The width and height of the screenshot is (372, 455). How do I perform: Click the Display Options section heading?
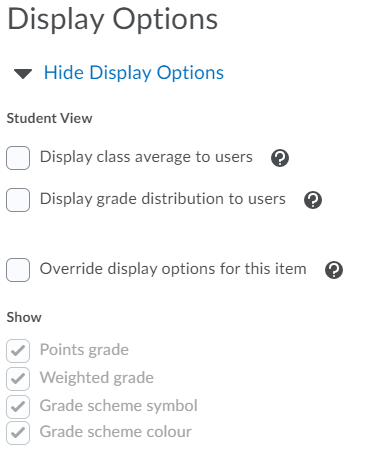point(113,20)
